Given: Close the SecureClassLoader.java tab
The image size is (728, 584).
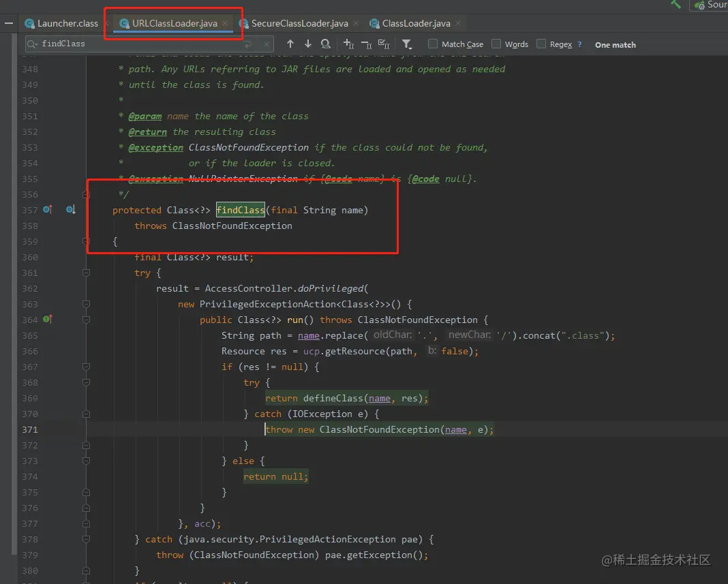Looking at the screenshot, I should click(356, 22).
